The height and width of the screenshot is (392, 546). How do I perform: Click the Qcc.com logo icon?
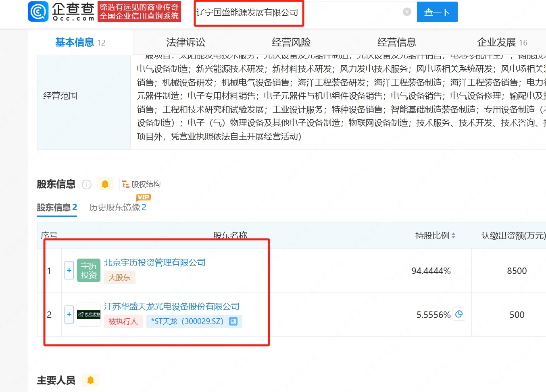click(38, 12)
